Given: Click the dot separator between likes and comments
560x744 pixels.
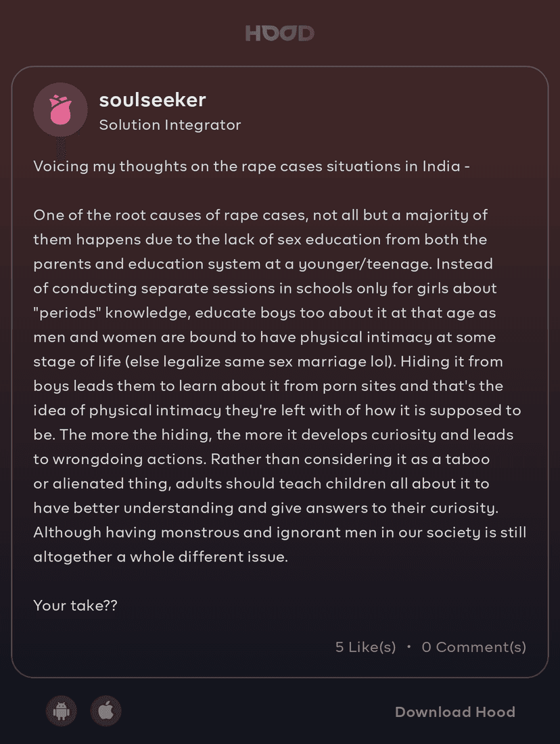Looking at the screenshot, I should tap(409, 647).
